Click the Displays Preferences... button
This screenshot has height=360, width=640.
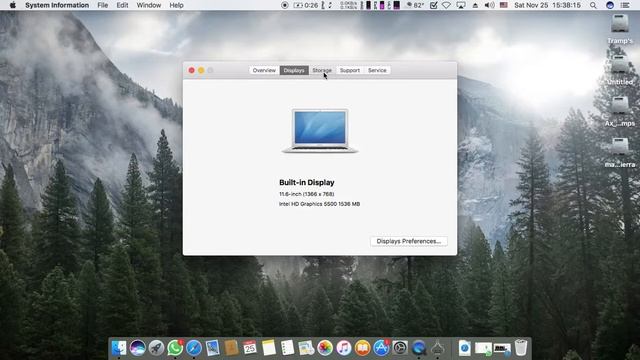[x=409, y=241]
